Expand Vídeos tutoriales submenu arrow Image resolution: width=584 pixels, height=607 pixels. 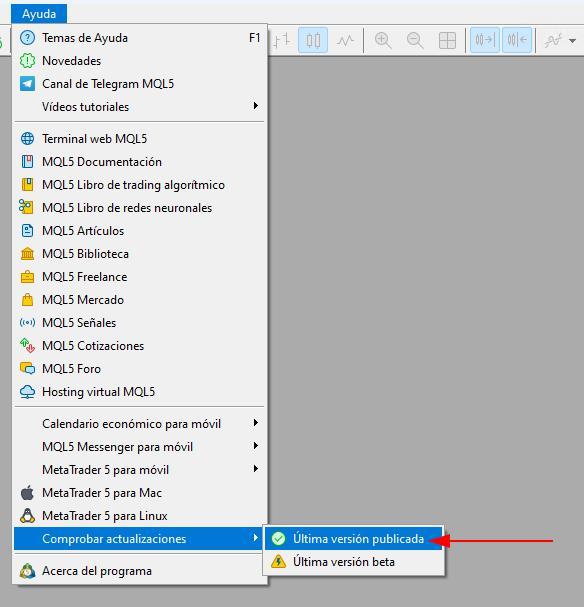click(255, 106)
